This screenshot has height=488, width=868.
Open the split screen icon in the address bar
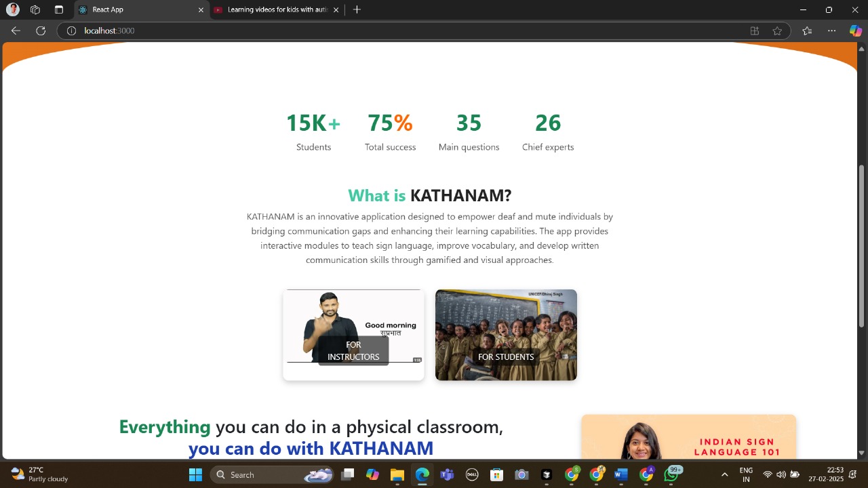coord(755,30)
